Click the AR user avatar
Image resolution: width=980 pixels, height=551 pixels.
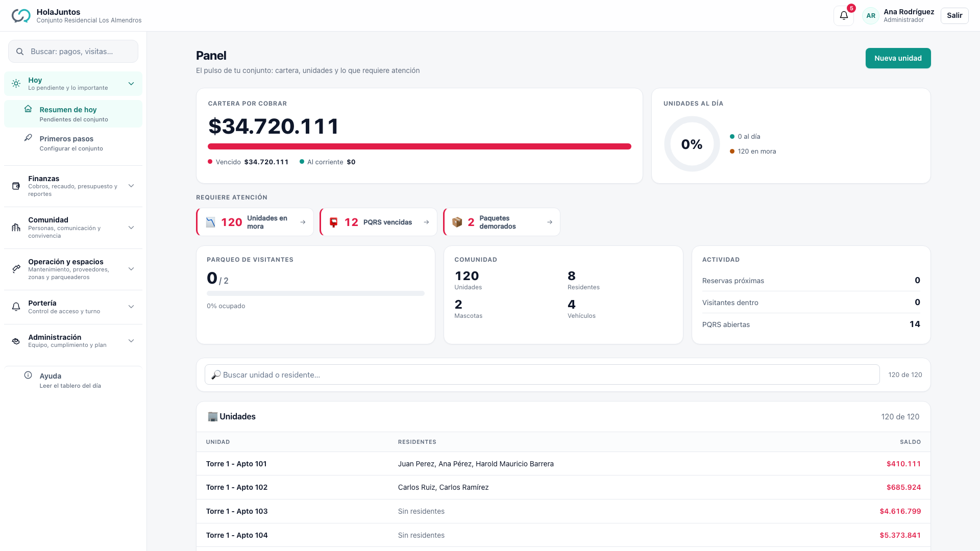pyautogui.click(x=871, y=16)
